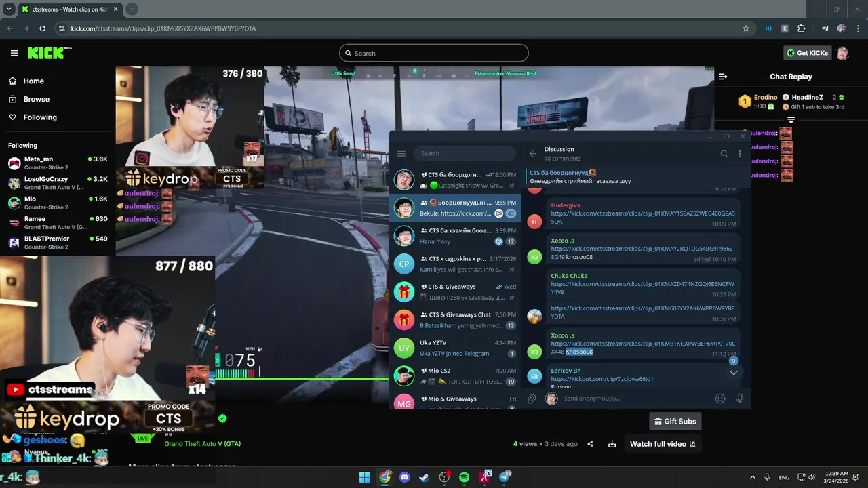Go back in browser

coord(10,28)
